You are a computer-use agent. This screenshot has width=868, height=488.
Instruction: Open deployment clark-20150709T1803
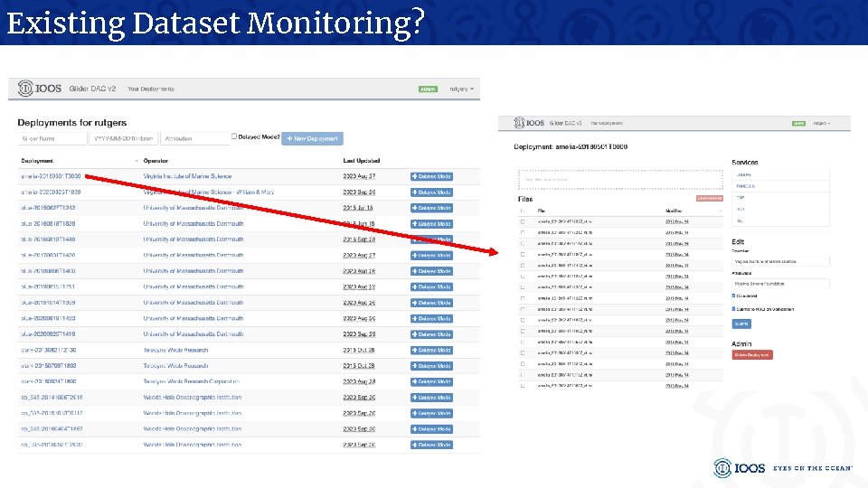[48, 365]
